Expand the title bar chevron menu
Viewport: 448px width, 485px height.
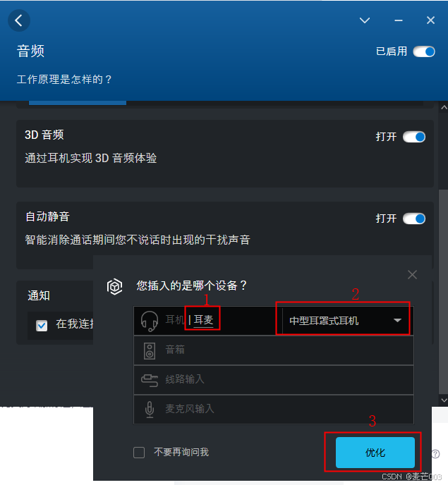tap(365, 20)
